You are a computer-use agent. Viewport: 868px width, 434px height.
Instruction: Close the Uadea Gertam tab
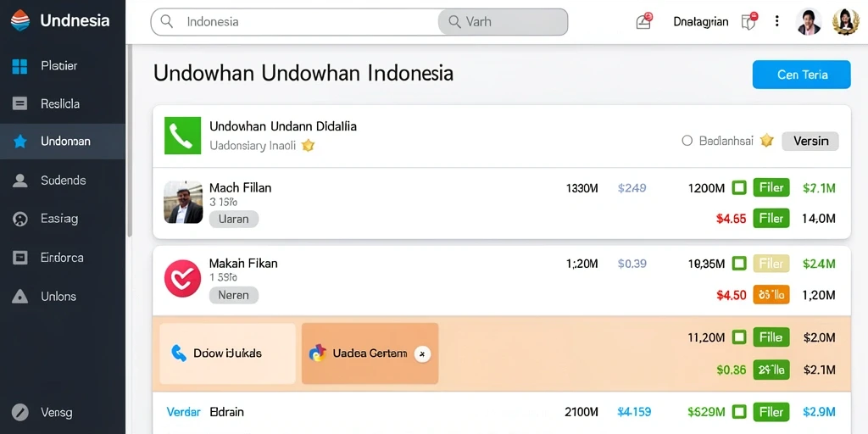click(x=422, y=353)
